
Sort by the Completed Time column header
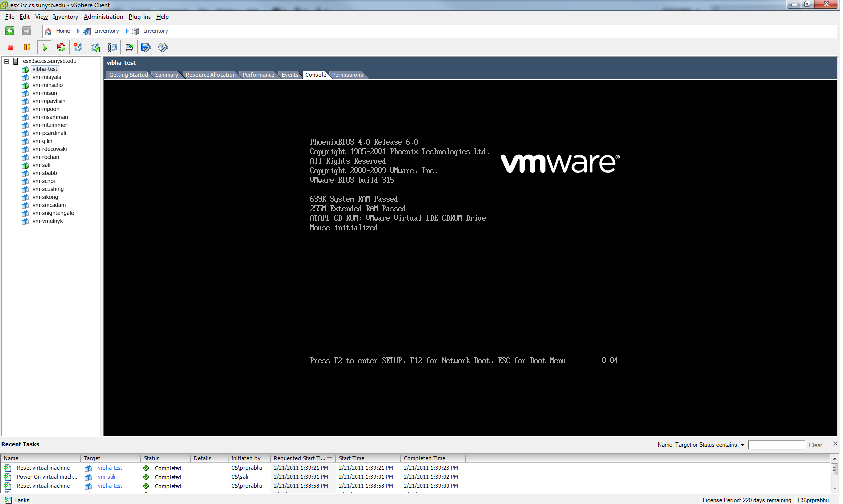click(x=433, y=458)
